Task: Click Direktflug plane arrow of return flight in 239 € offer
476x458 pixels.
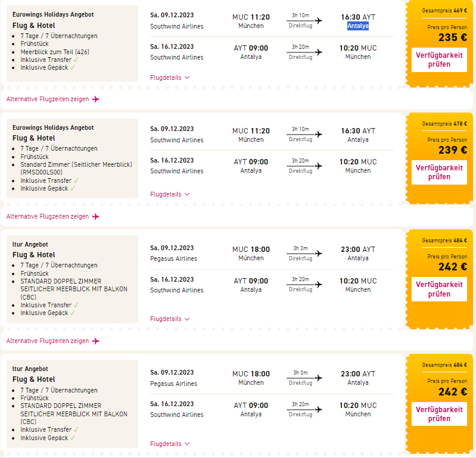Action: coord(318,166)
